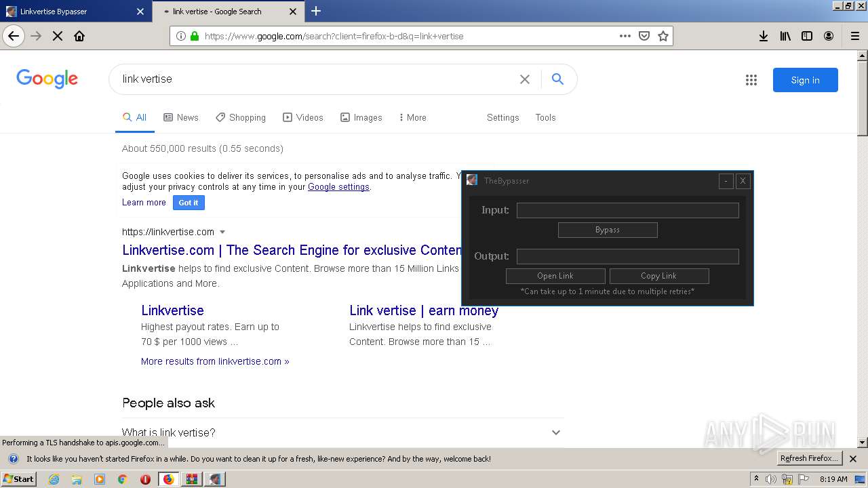Clear the Google search box
Viewport: 868px width, 488px height.
(525, 79)
